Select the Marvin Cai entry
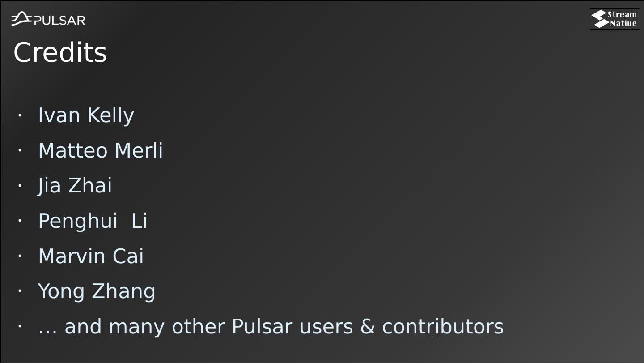 [x=91, y=256]
